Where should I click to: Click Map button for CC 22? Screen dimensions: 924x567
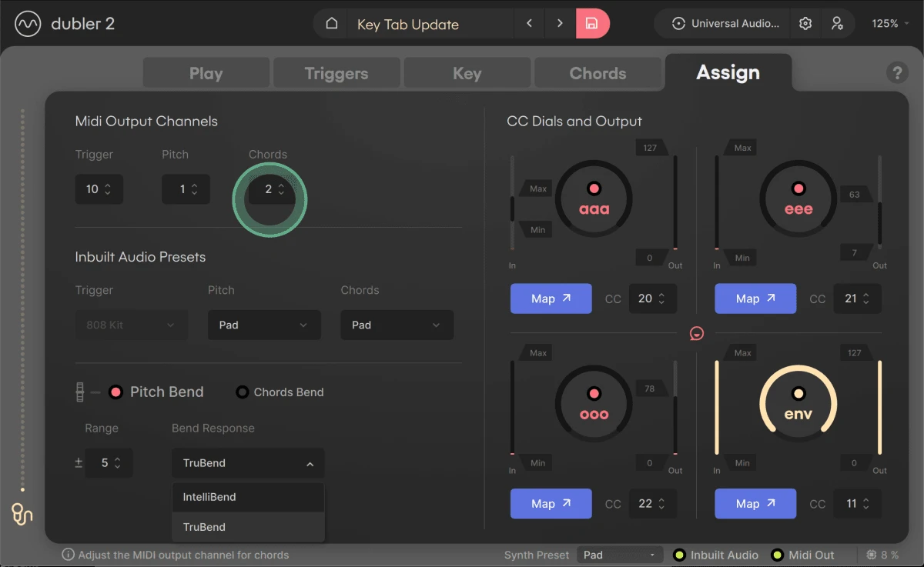[x=551, y=504]
